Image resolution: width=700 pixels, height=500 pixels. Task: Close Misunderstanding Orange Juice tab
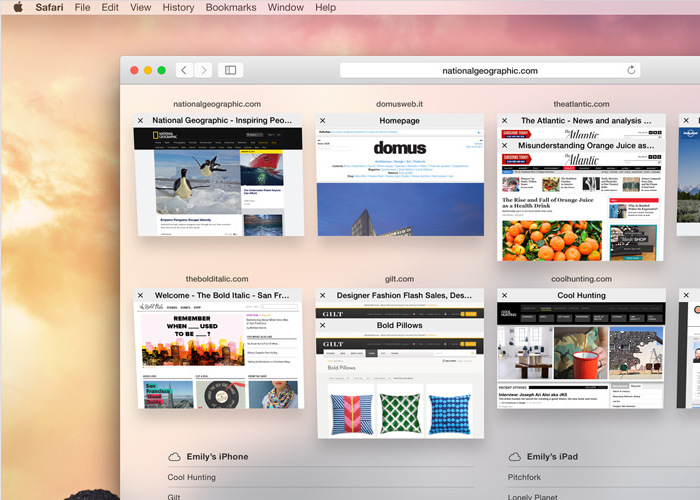(x=504, y=146)
